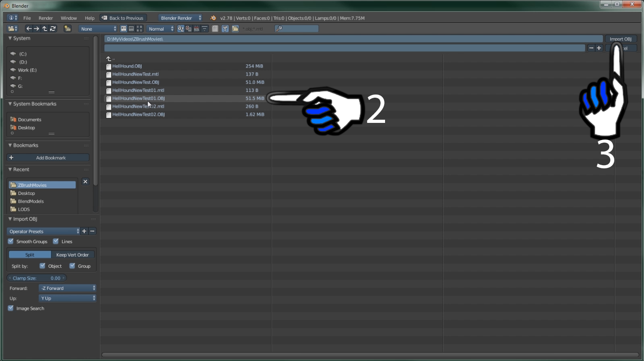644x361 pixels.
Task: Open the Work (E:) drive
Action: tap(27, 70)
